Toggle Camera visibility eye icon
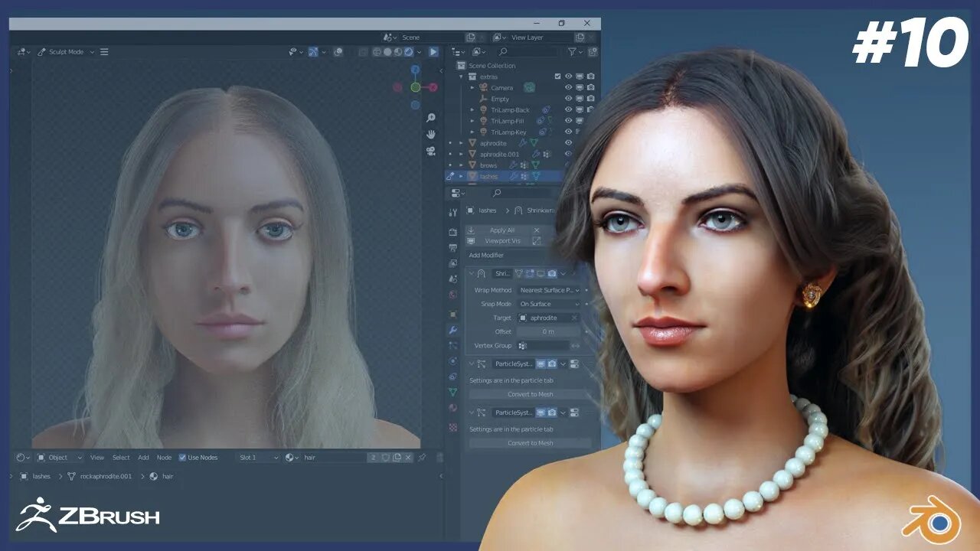 pos(568,88)
